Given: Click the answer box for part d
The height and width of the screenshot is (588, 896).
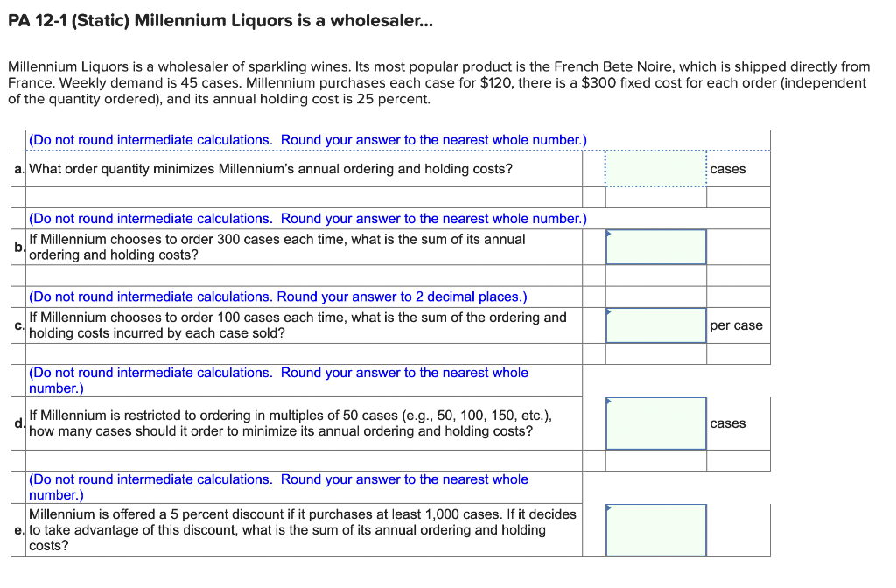Looking at the screenshot, I should coord(654,423).
